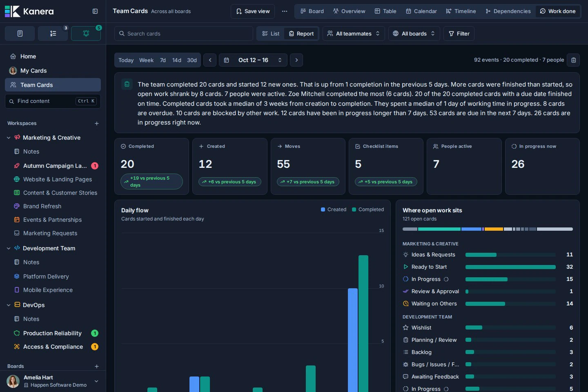Open the Oct 12 – 16 date picker
The height and width of the screenshot is (392, 588).
[x=253, y=60]
